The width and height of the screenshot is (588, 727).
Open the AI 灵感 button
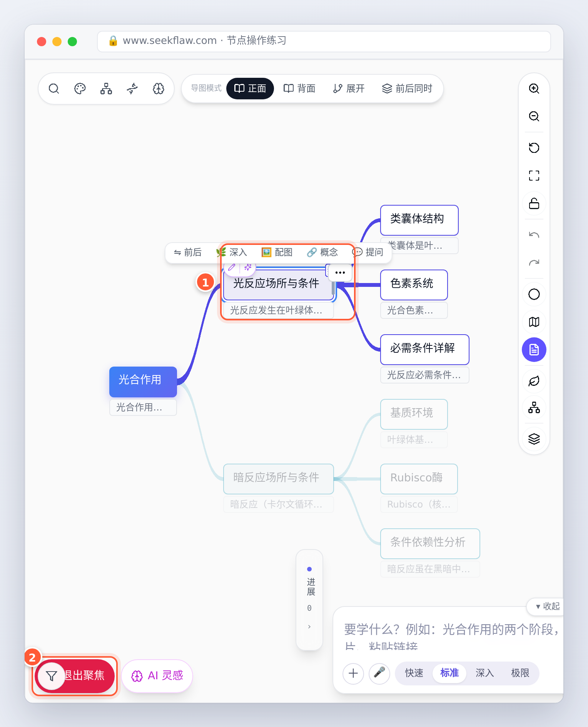[157, 676]
